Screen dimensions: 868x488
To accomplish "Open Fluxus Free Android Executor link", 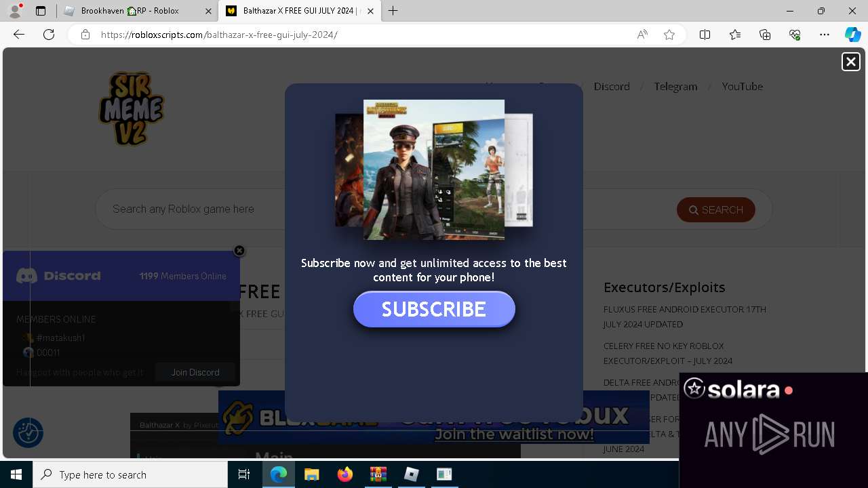I will 684,317.
